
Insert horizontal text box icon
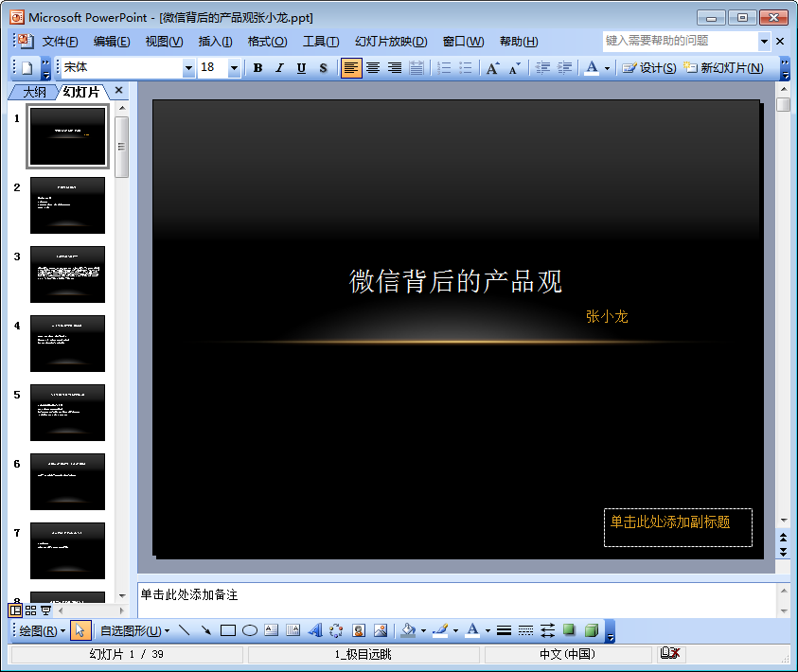[272, 630]
